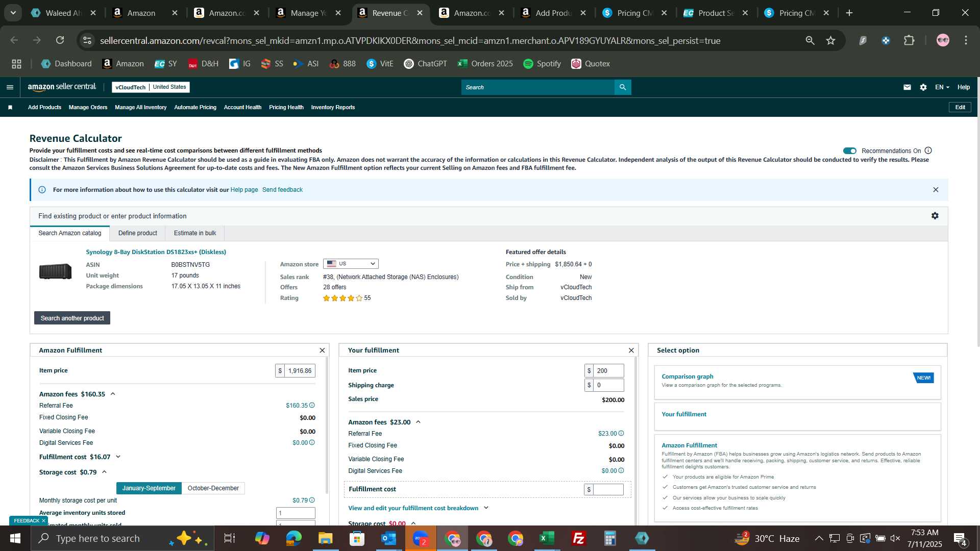This screenshot has height=551, width=980.
Task: Open the EN language dropdown
Action: [x=942, y=87]
